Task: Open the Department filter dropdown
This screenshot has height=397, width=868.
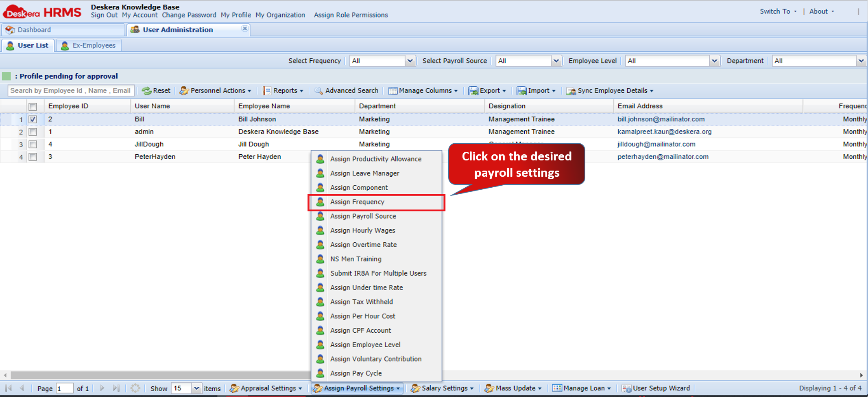Action: click(x=861, y=61)
